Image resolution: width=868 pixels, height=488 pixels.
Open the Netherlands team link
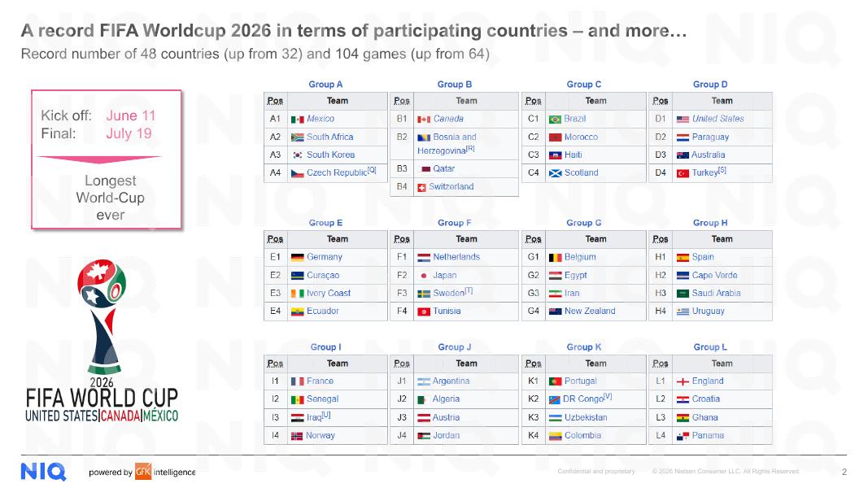(456, 257)
